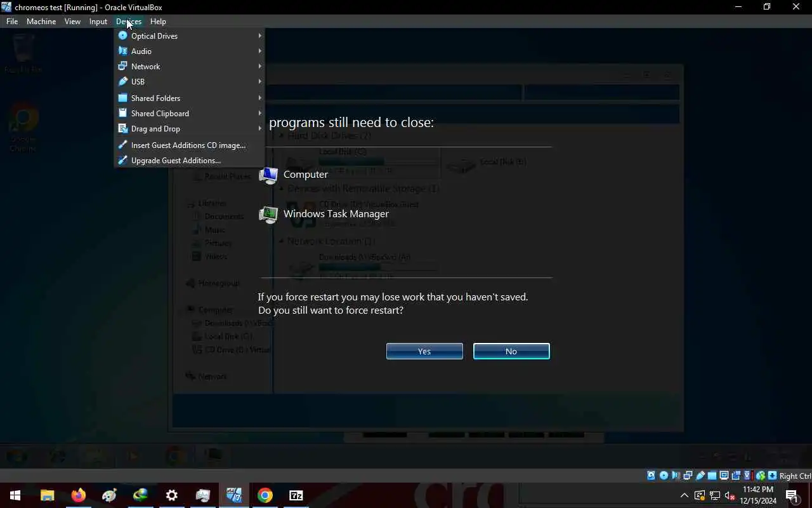812x508 pixels.
Task: Click the muted volume tray icon
Action: pos(730,495)
